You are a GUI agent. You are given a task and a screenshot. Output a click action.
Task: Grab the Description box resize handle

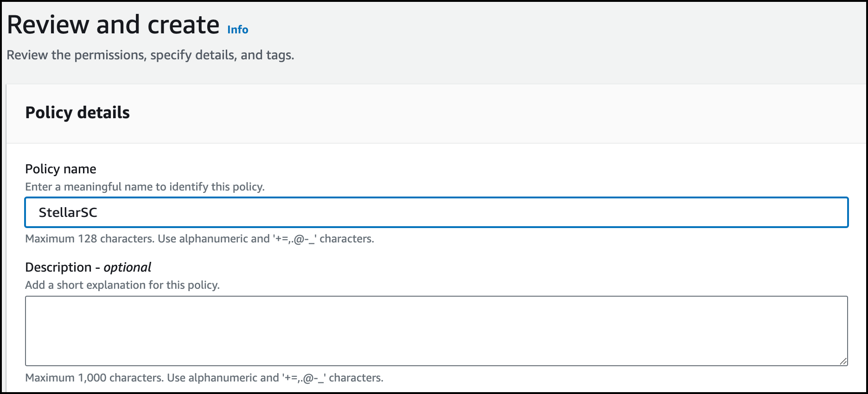click(843, 361)
